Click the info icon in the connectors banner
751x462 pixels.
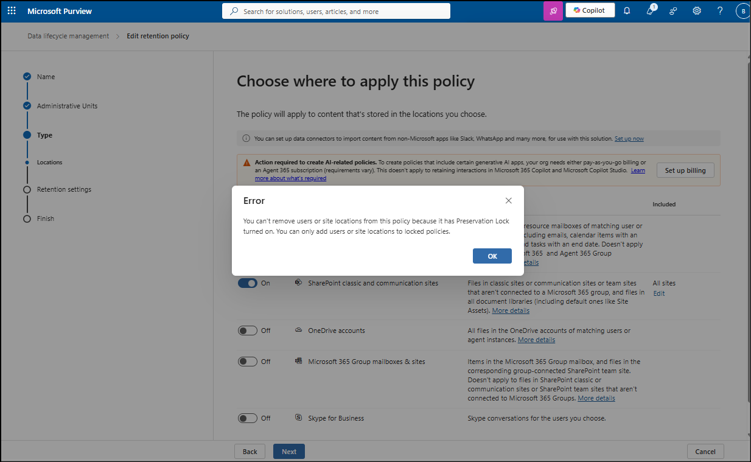click(246, 138)
